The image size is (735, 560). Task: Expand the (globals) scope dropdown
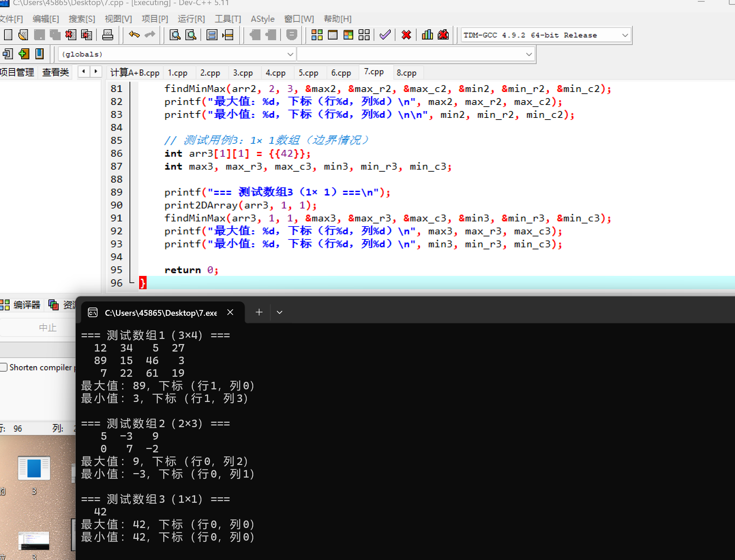pos(290,54)
